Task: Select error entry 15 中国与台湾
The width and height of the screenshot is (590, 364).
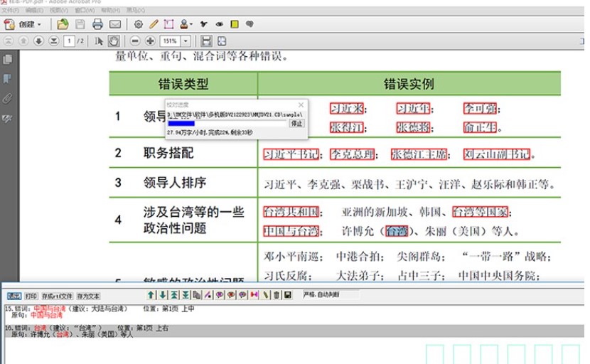Action: point(100,311)
